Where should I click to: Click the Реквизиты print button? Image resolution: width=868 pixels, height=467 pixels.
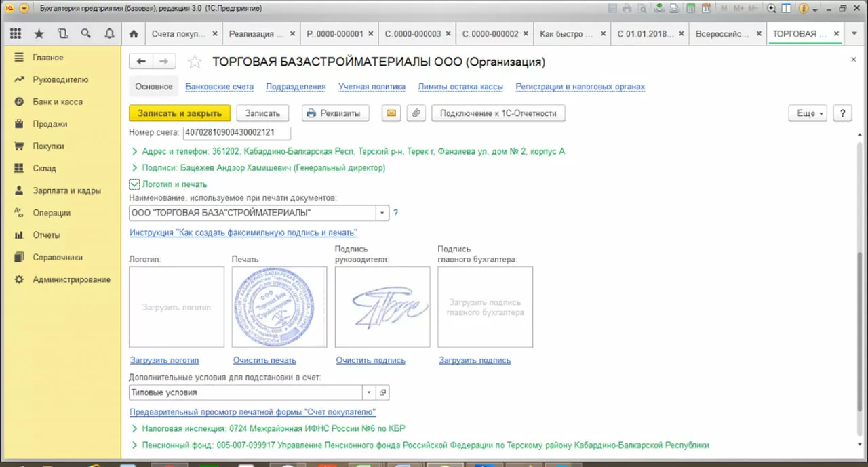(335, 113)
